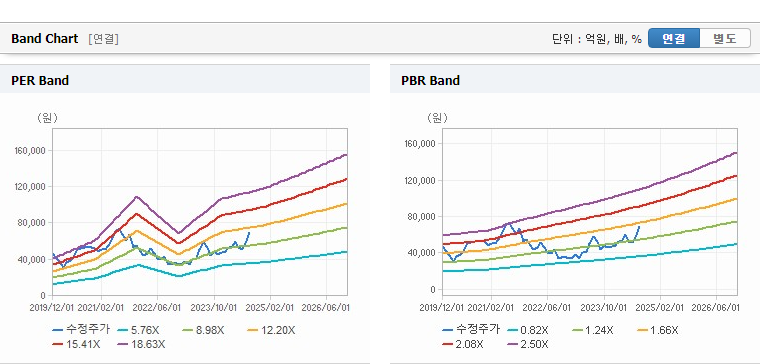Toggle 1.66X series in PBR Band legend
Viewport: 760px width, 364px height.
[x=658, y=330]
